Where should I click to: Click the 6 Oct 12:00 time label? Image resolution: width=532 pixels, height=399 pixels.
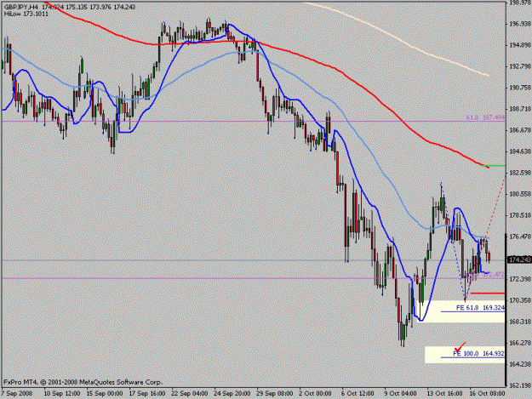(x=358, y=394)
